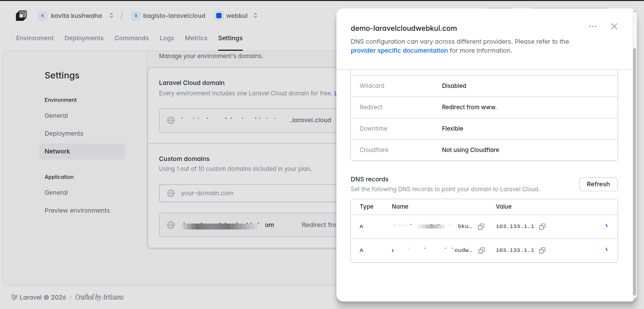Click the first 103.133.1.1 value

[x=515, y=227]
